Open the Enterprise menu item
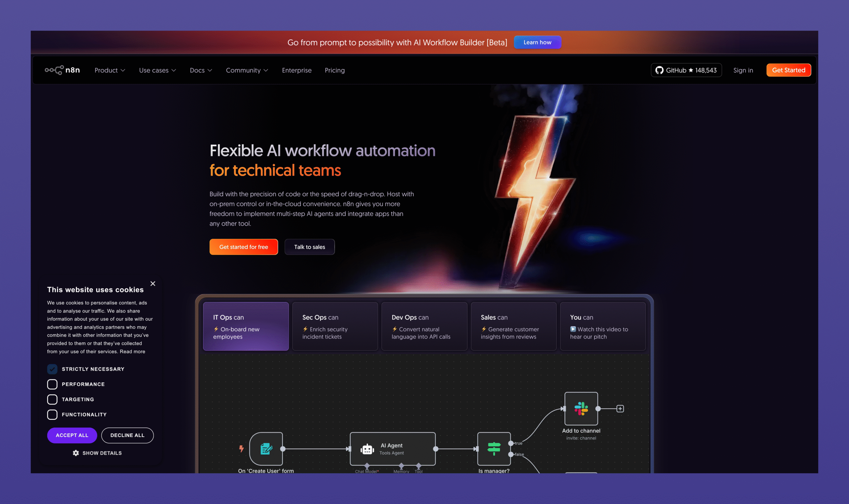 tap(296, 70)
